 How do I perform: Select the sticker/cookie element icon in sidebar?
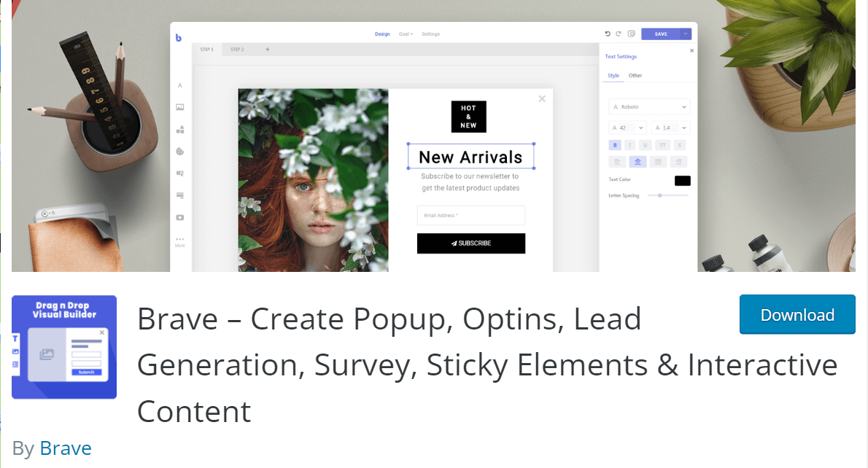[180, 152]
